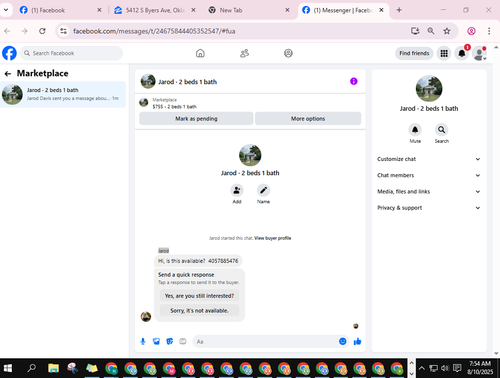Image resolution: width=500 pixels, height=378 pixels.
Task: Open the Friends icon in top navigation
Action: click(x=244, y=53)
